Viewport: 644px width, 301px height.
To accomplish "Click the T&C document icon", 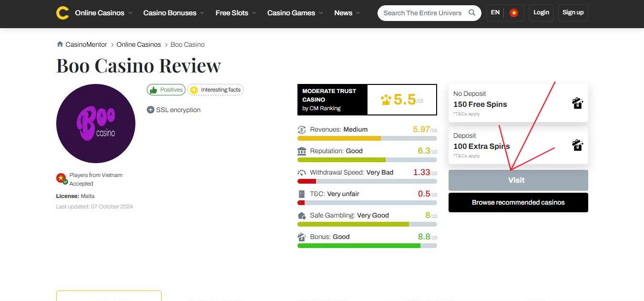I will tap(301, 194).
